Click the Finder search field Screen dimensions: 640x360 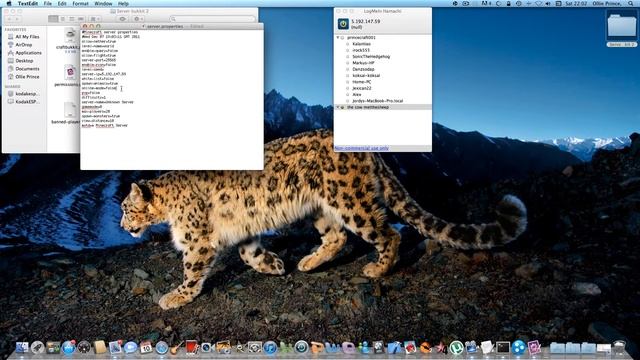click(213, 19)
